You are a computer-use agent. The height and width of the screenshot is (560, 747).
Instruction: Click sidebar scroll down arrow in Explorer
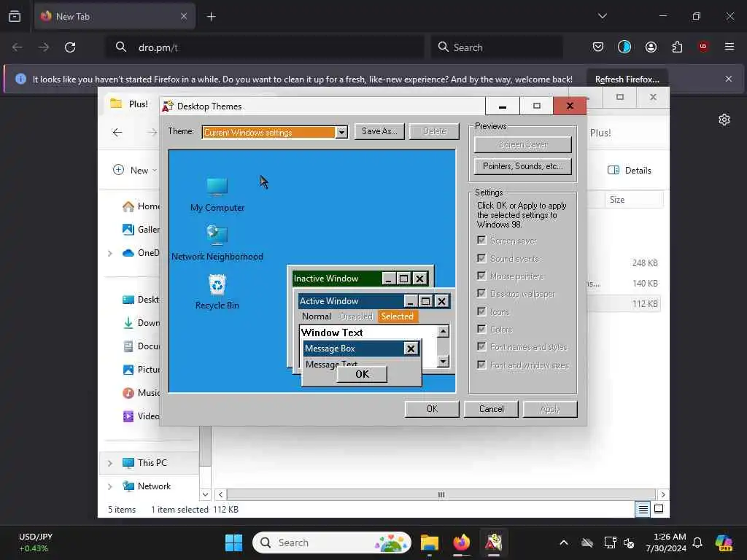[x=205, y=494]
